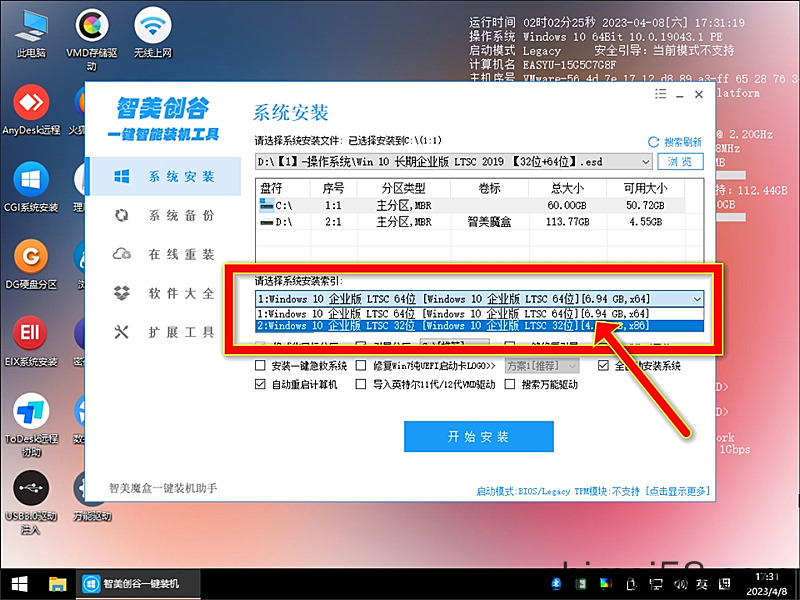Click the 开始安装 button
This screenshot has width=800, height=600.
coord(479,437)
